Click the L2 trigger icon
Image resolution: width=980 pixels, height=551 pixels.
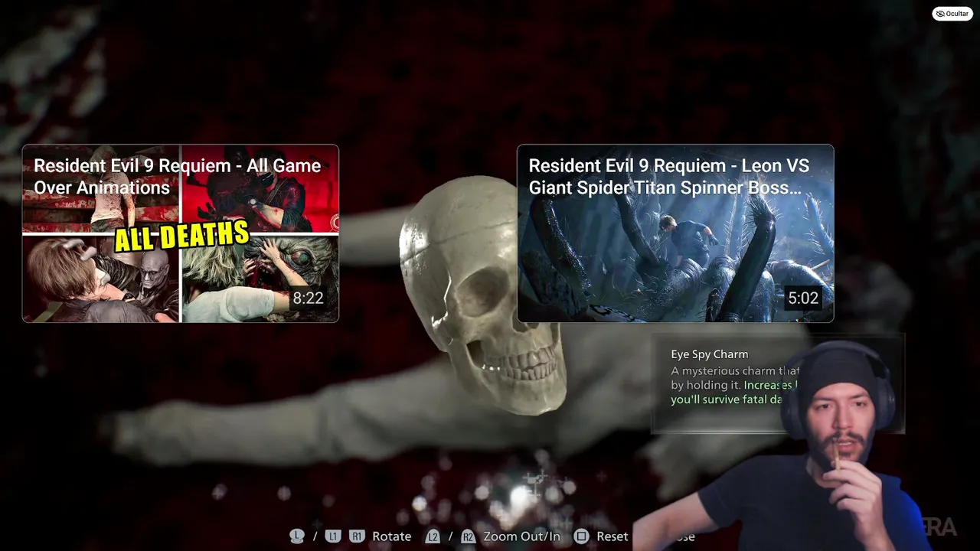pyautogui.click(x=433, y=536)
